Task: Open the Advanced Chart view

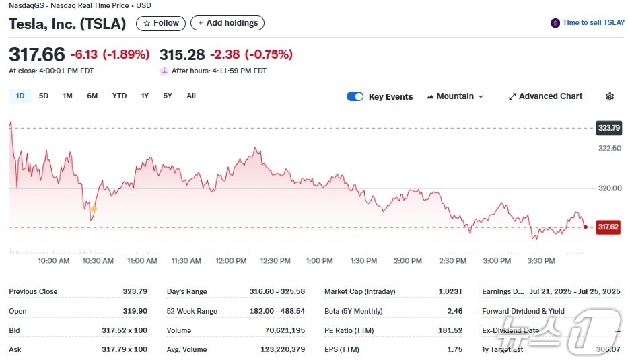Action: click(545, 96)
